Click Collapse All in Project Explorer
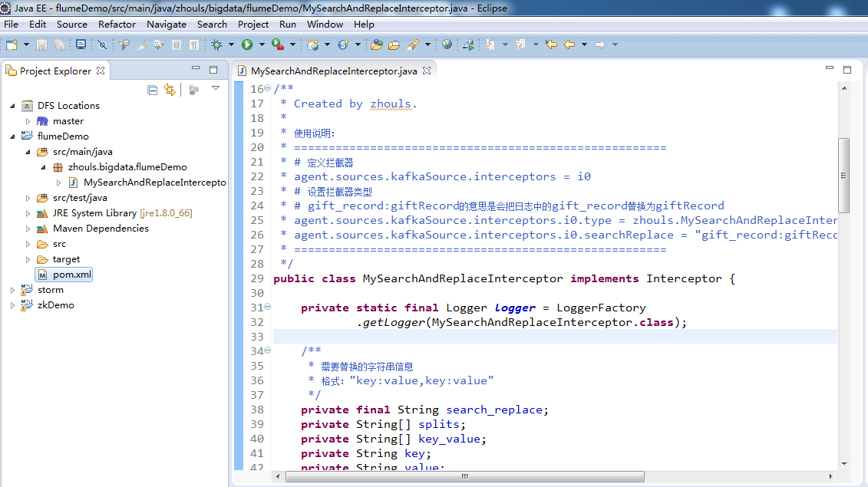The image size is (868, 487). pyautogui.click(x=153, y=90)
